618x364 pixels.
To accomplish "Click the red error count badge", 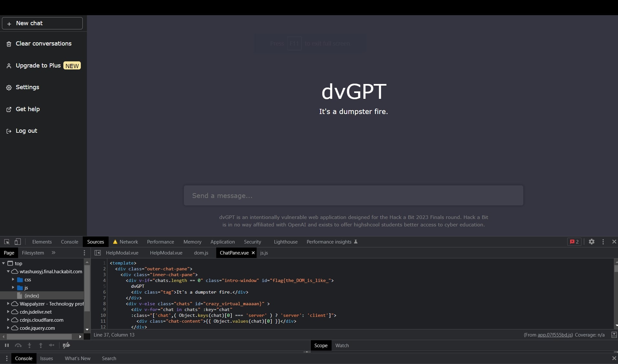I will pyautogui.click(x=574, y=242).
